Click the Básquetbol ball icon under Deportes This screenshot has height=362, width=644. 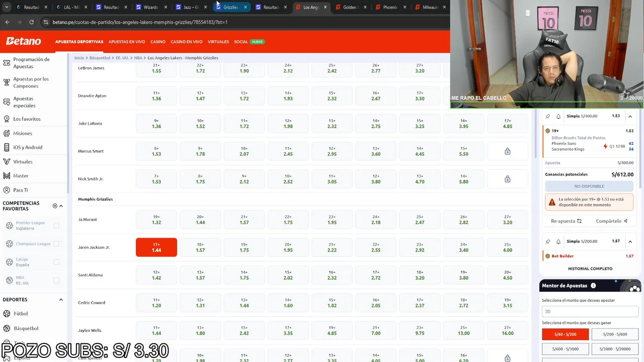[x=7, y=328]
